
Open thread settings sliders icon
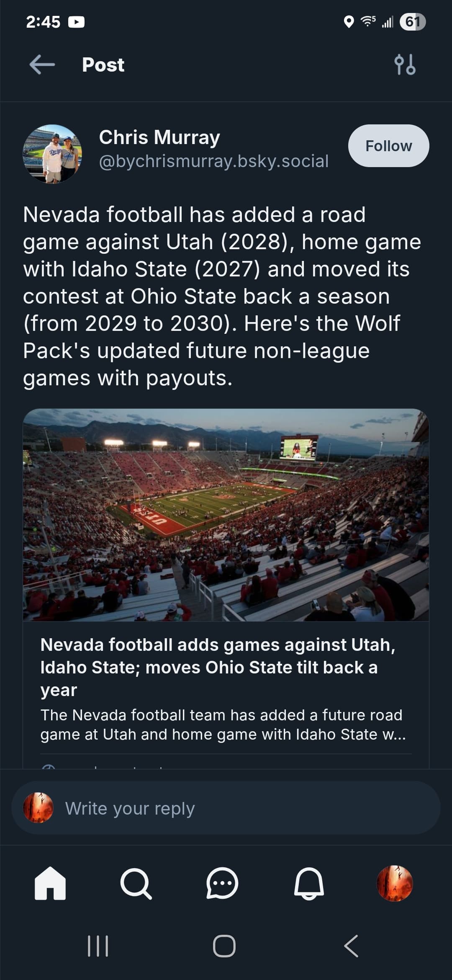405,64
